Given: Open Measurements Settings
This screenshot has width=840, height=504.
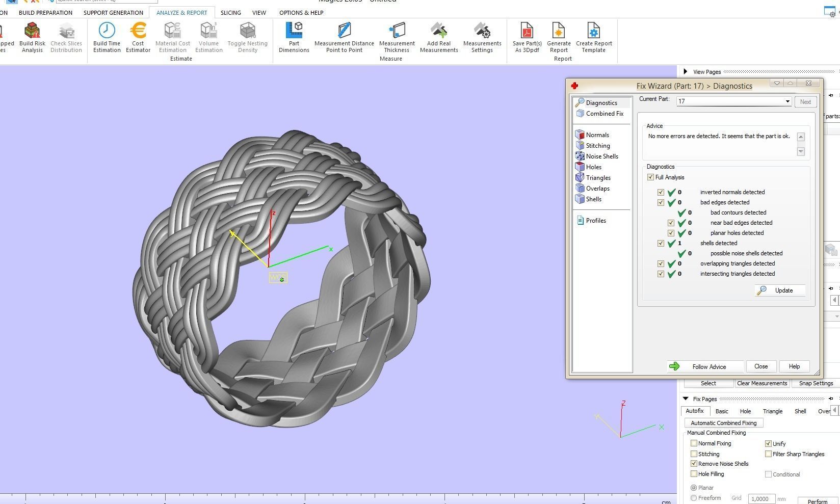Looking at the screenshot, I should point(482,37).
